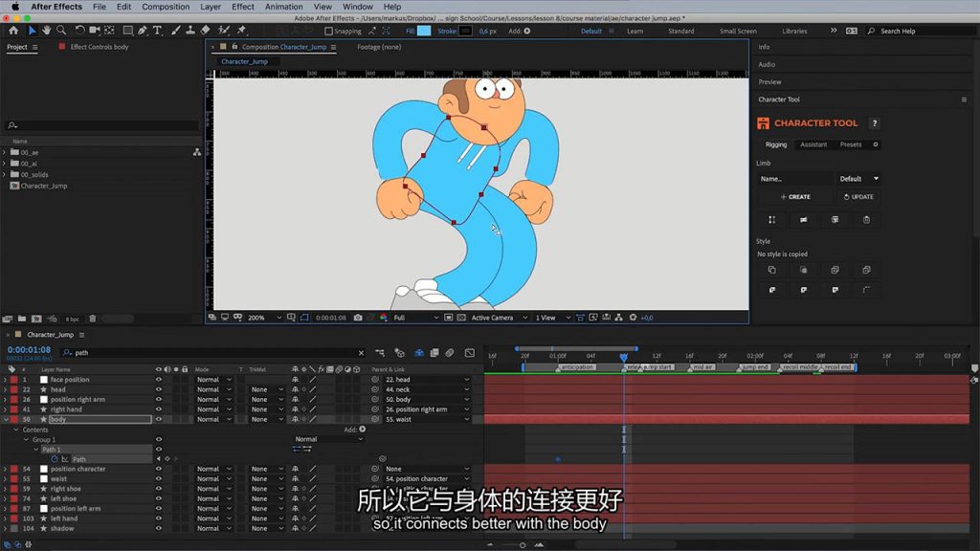Toggle visibility of head layer
The width and height of the screenshot is (980, 551).
pos(159,389)
